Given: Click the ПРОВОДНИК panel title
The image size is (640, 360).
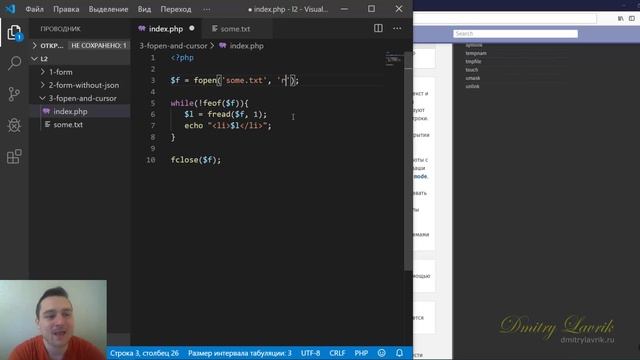Looking at the screenshot, I should click(x=60, y=29).
